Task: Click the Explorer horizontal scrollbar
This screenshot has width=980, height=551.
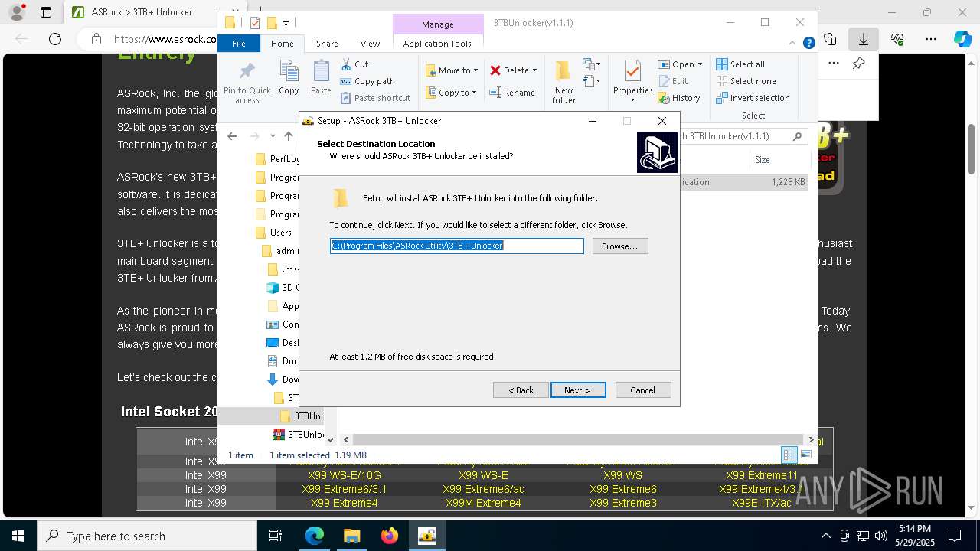Action: (x=578, y=439)
